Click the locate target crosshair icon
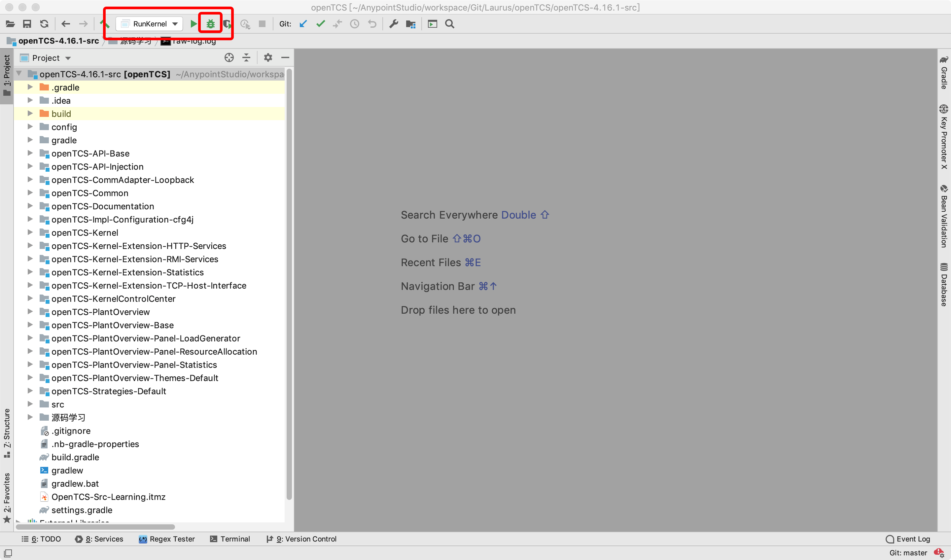This screenshot has width=951, height=560. 229,58
